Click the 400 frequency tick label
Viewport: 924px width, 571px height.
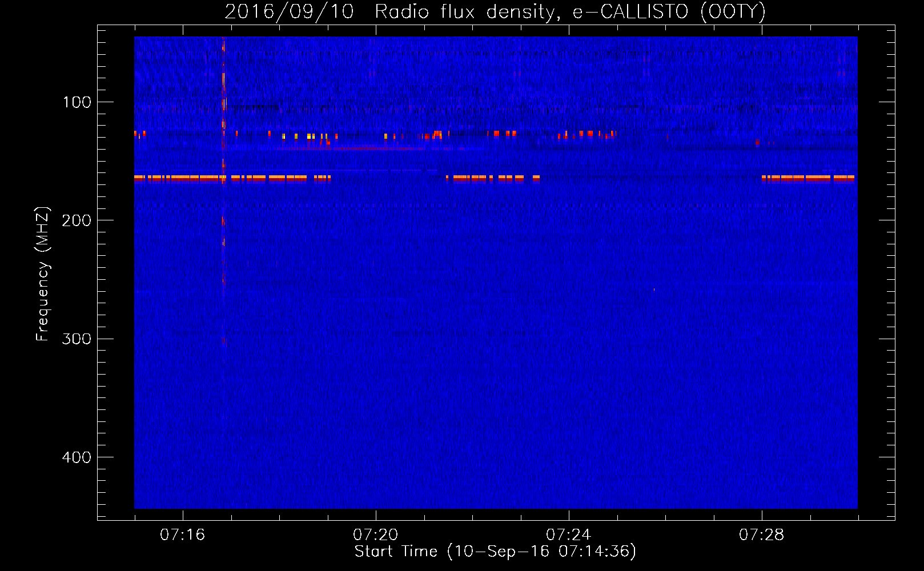pyautogui.click(x=77, y=457)
